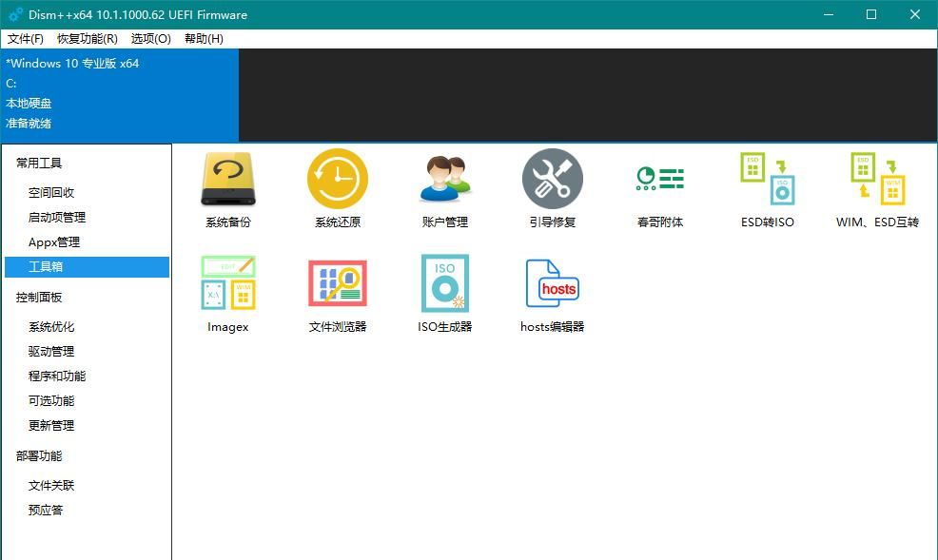Click the Dism++ gear icon in title bar
This screenshot has height=560, width=938.
(x=15, y=14)
